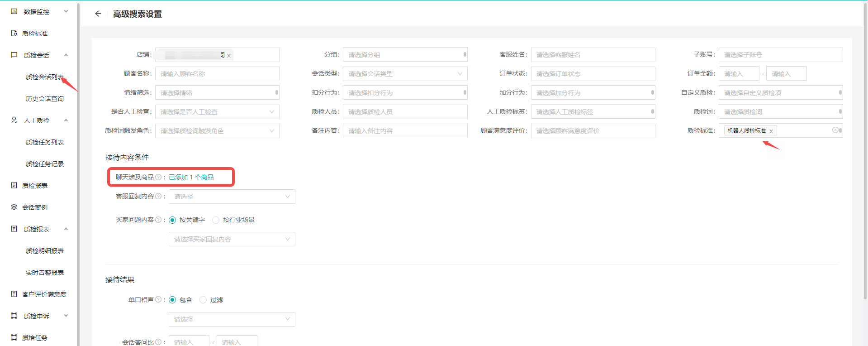Image resolution: width=868 pixels, height=346 pixels.
Task: Open 质检任务列表 in sidebar
Action: click(45, 142)
